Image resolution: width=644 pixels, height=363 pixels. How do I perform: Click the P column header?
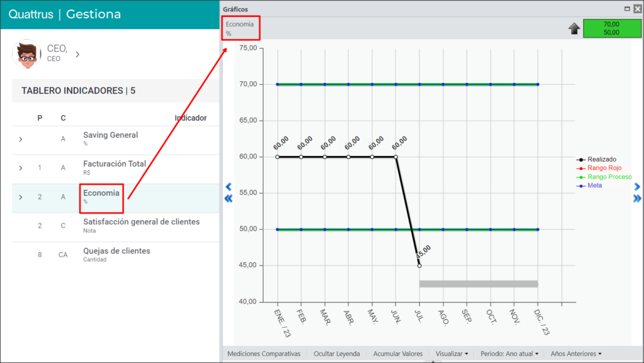[40, 118]
